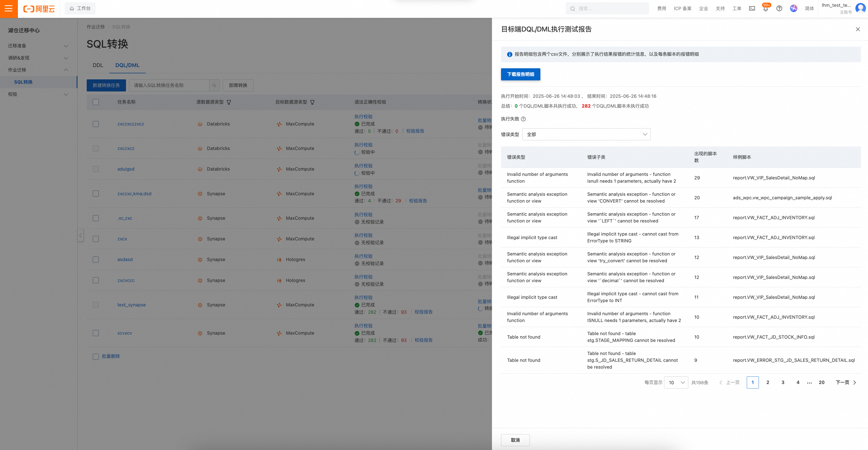Click the MaxCompute icon in zxczxcz row
This screenshot has width=868, height=450.
[279, 149]
